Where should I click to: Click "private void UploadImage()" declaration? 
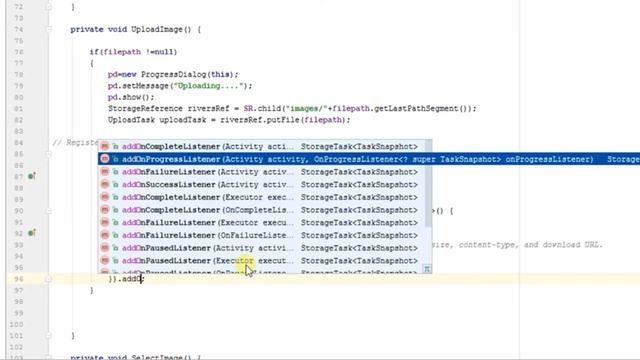pos(131,29)
